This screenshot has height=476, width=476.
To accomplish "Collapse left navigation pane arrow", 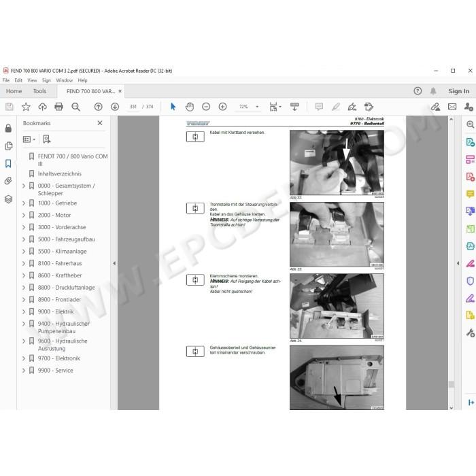I will 114,263.
